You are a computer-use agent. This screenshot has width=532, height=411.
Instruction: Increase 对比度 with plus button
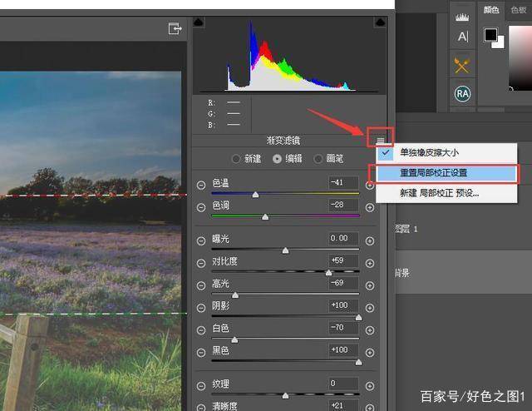click(370, 263)
